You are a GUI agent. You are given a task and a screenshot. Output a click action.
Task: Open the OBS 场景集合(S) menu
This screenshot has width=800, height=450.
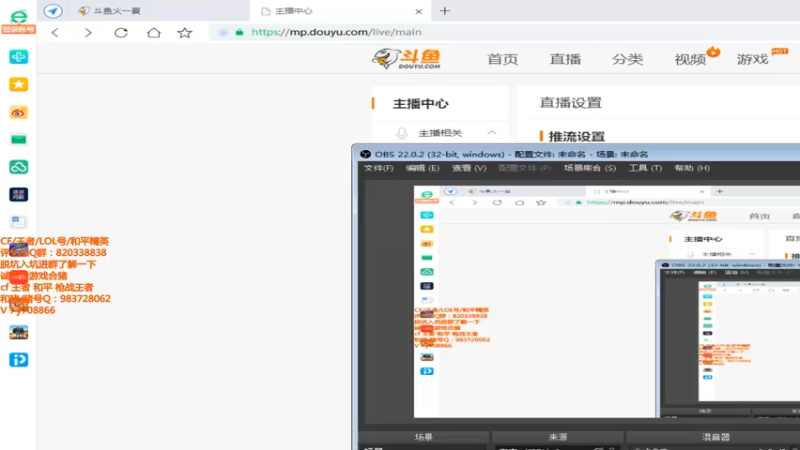pos(590,168)
